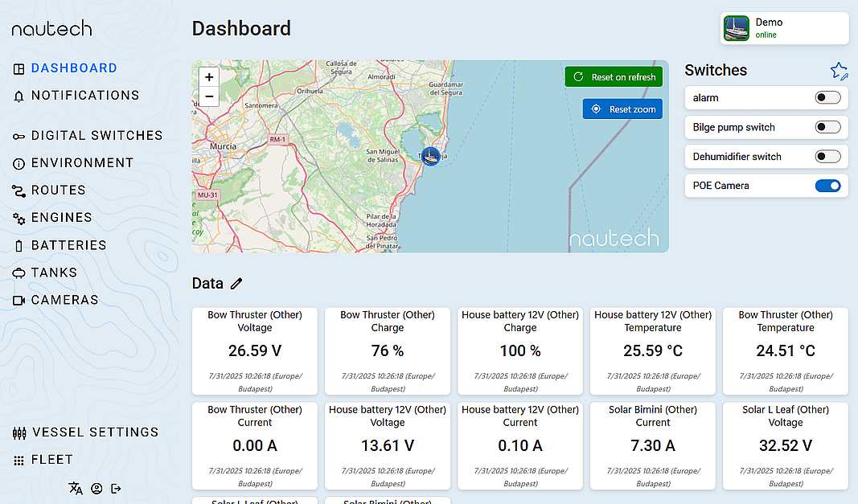This screenshot has height=504, width=858.
Task: Enable the Bilge pump switch
Action: [x=827, y=127]
